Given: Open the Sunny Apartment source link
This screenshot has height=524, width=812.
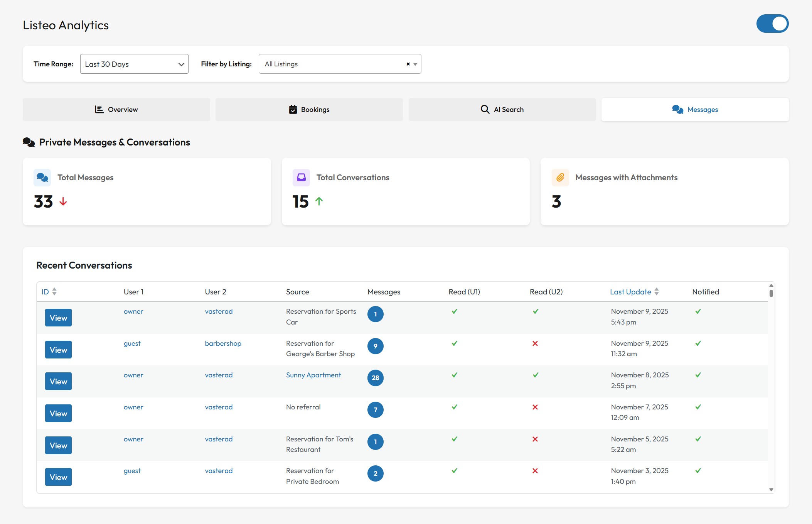Looking at the screenshot, I should (x=313, y=375).
